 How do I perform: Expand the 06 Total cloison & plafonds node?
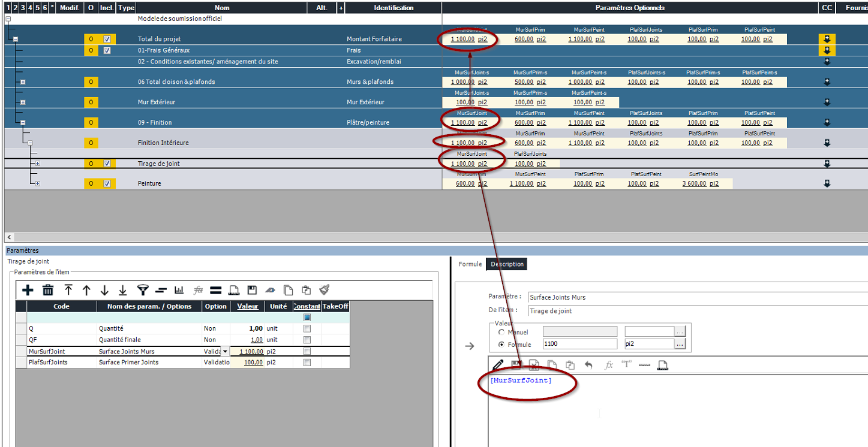click(x=23, y=82)
